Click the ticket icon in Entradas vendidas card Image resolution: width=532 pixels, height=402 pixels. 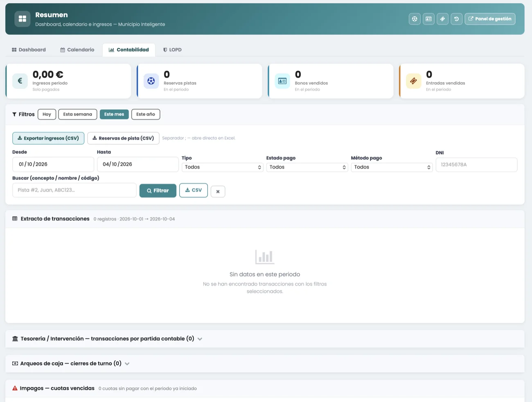(413, 81)
